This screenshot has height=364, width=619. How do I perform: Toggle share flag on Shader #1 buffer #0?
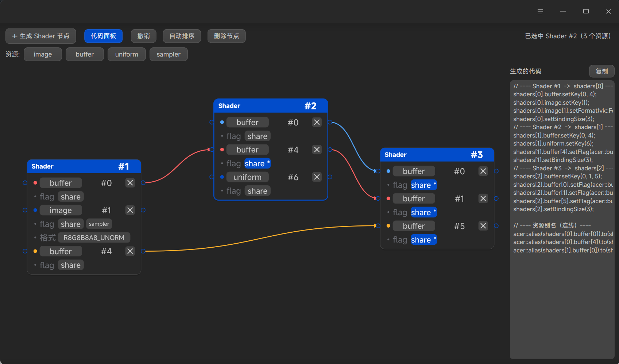[x=71, y=197]
